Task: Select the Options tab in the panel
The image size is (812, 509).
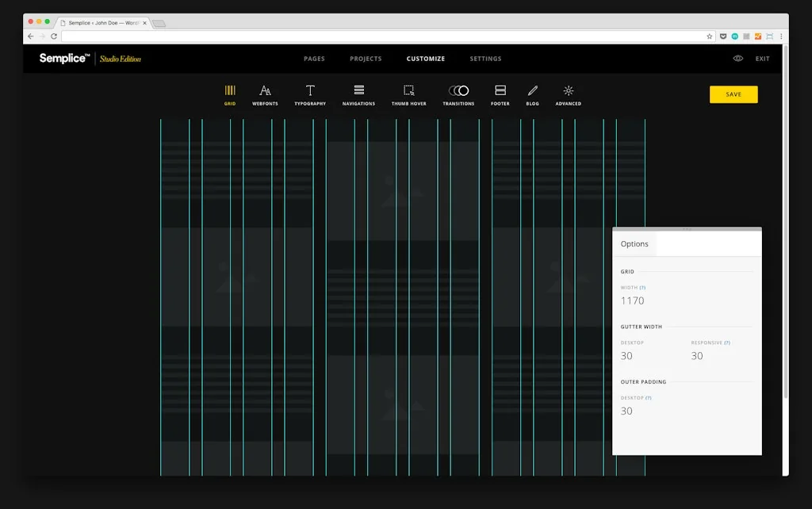Action: click(634, 243)
